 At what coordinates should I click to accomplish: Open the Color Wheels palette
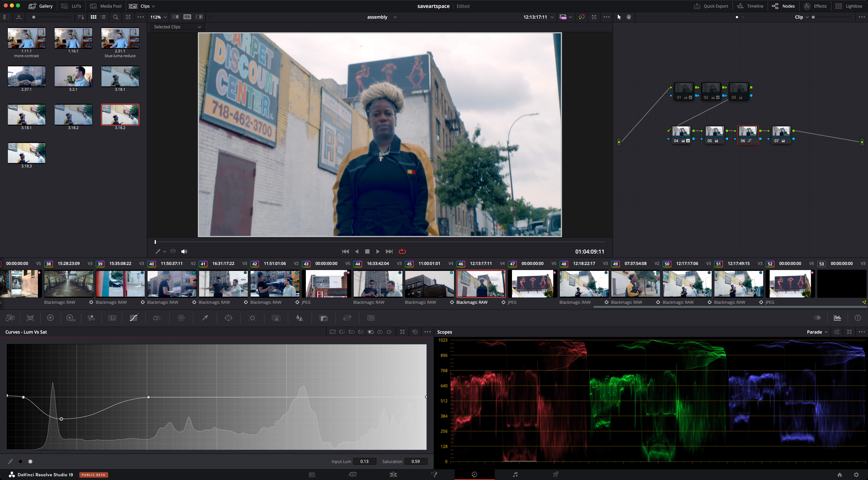(x=50, y=318)
